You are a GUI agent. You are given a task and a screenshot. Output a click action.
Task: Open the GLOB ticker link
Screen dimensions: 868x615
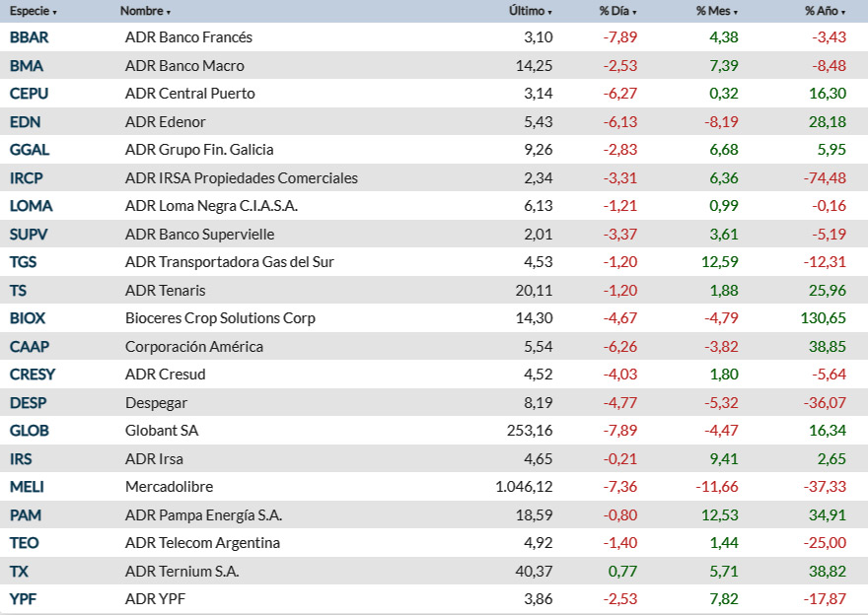click(30, 431)
